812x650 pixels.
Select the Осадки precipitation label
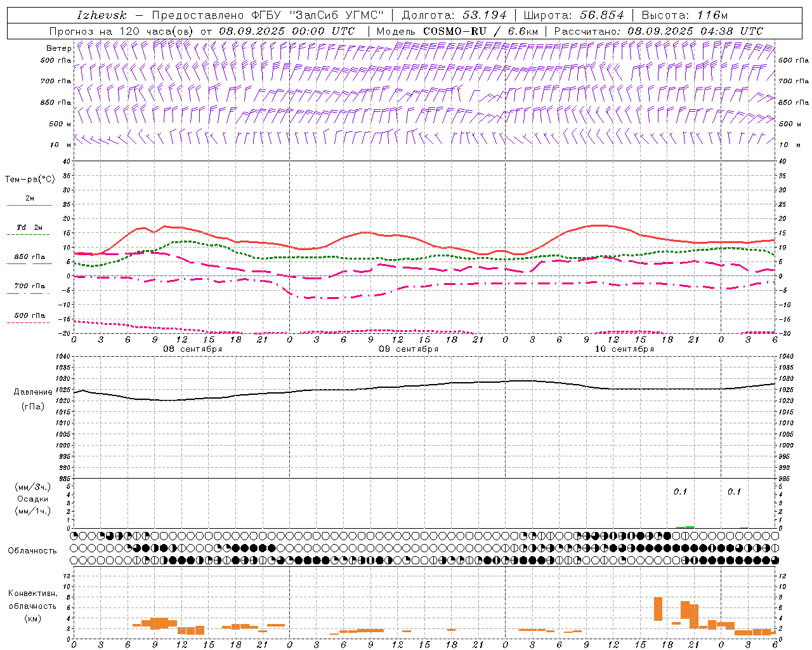33,499
